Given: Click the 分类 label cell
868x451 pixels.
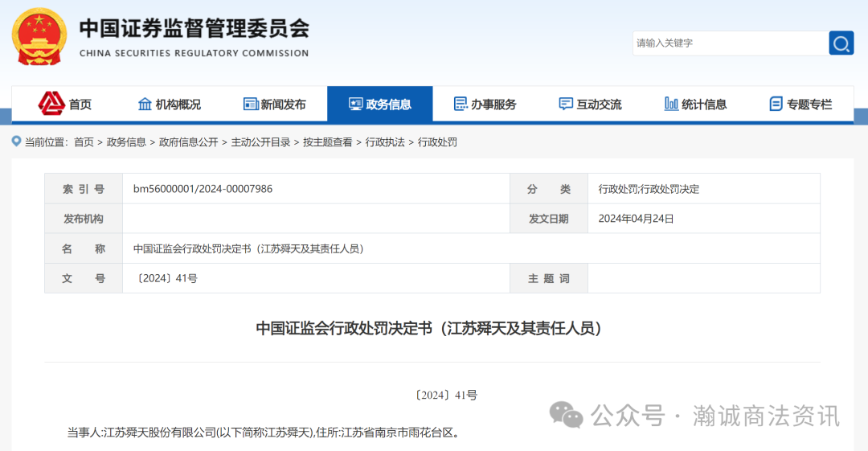Looking at the screenshot, I should pyautogui.click(x=549, y=189).
